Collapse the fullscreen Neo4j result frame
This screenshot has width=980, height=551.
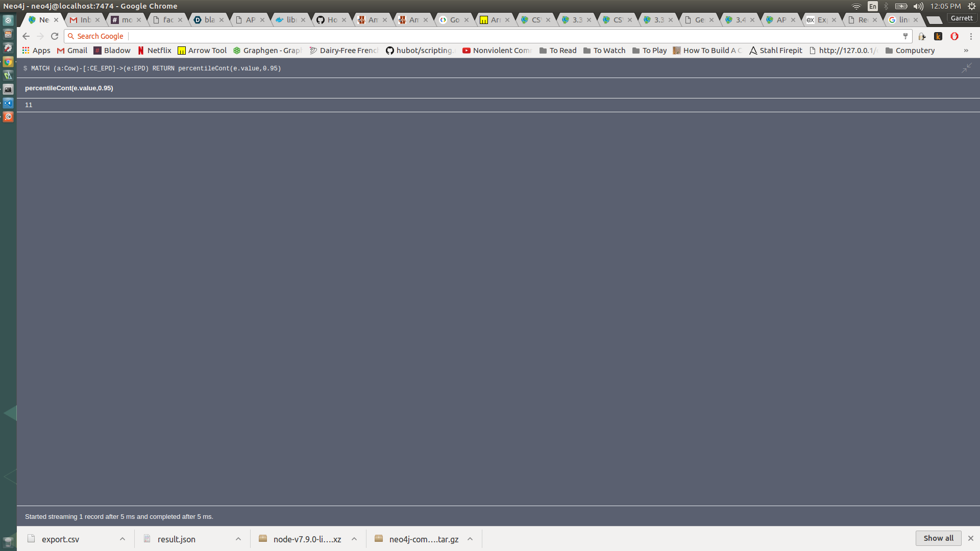coord(967,68)
